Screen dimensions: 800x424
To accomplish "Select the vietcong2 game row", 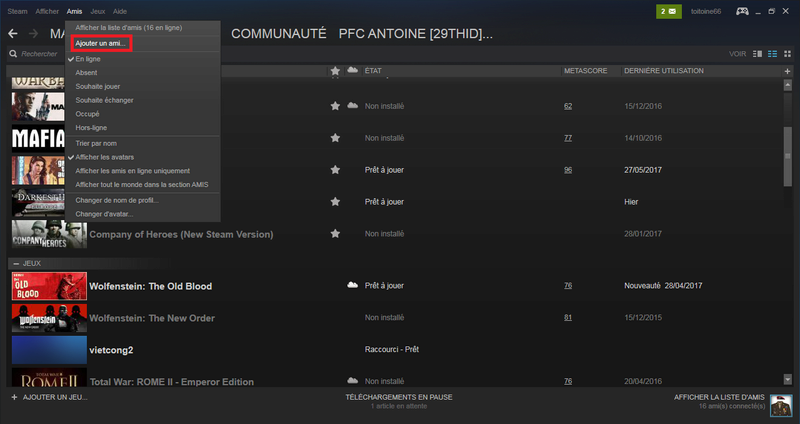I will [x=397, y=350].
